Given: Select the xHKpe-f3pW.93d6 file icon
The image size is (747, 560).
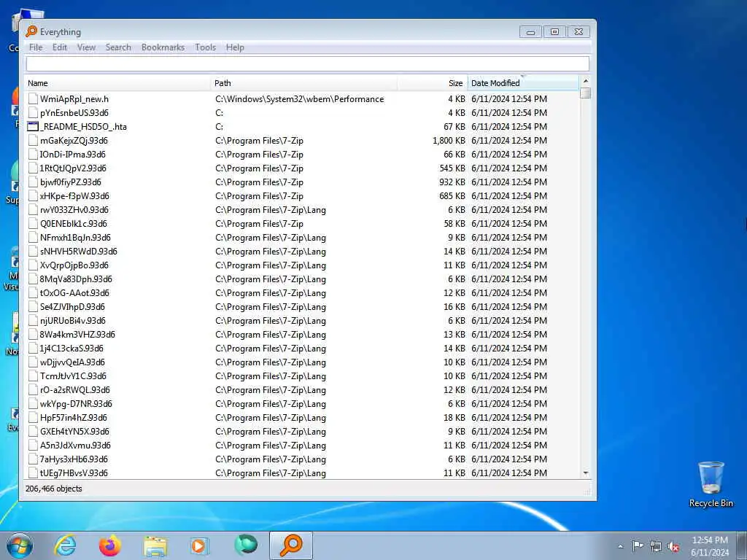Looking at the screenshot, I should point(32,195).
